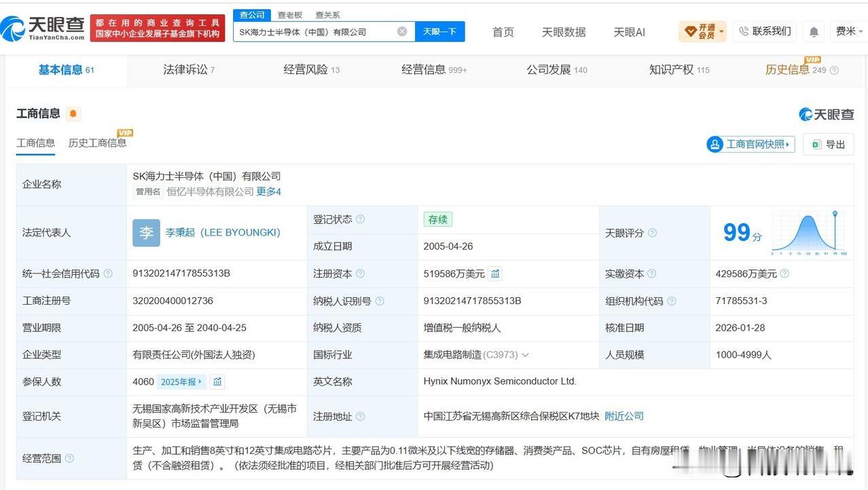Click help icon next to 实缴资本 label
Screen dimensions: 868x490
[651, 274]
